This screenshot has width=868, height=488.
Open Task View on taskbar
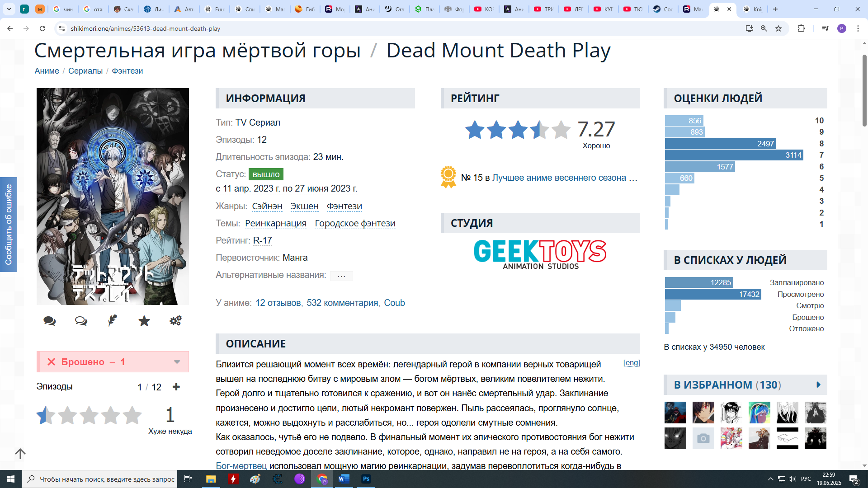point(188,479)
